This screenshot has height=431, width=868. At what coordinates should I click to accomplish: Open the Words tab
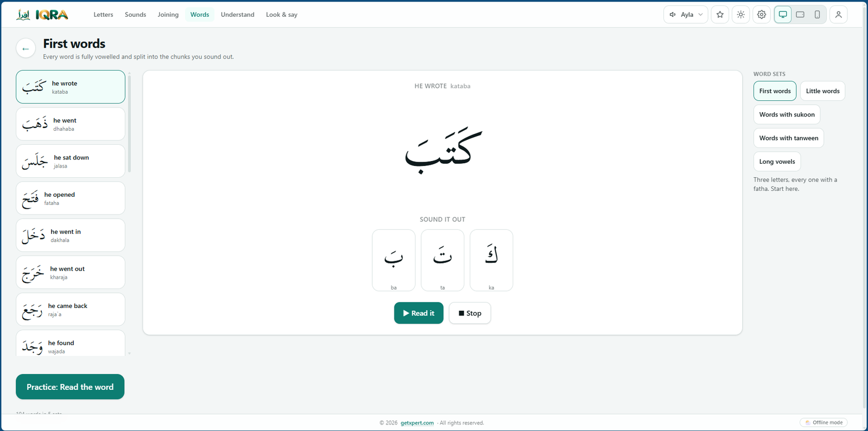[x=200, y=15]
